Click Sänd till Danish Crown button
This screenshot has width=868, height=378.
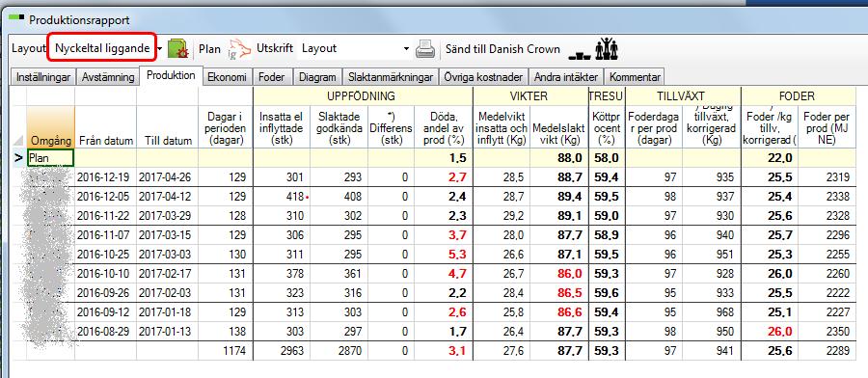point(502,49)
